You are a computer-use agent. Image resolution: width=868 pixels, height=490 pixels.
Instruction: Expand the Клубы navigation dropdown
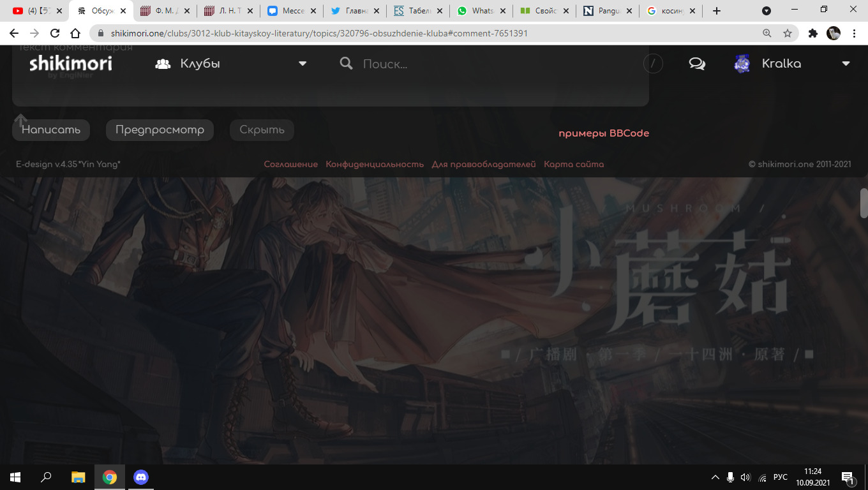(303, 64)
